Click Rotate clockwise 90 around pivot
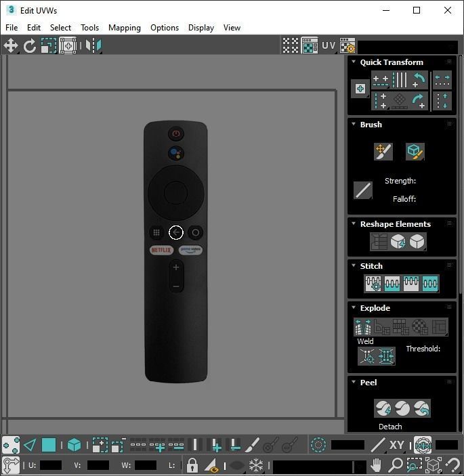Screen dimensions: 464x476 coord(419,101)
